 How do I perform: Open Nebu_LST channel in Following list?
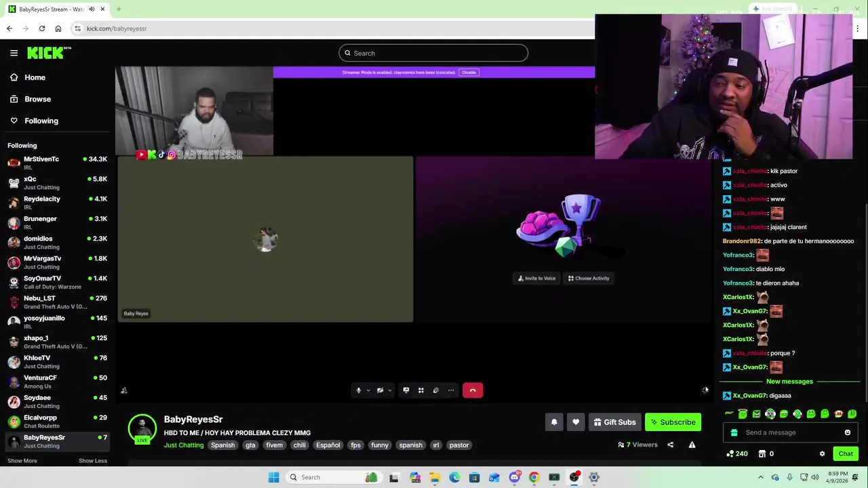click(57, 302)
